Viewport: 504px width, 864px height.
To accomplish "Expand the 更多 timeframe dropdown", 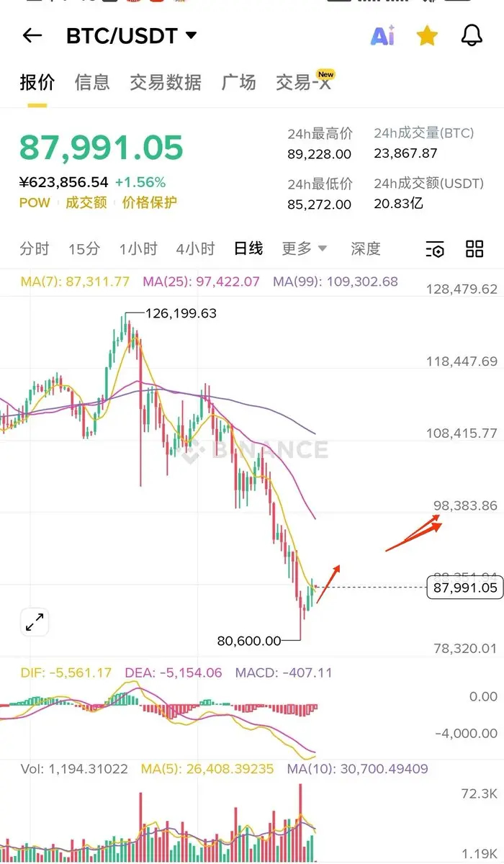I will pos(304,248).
